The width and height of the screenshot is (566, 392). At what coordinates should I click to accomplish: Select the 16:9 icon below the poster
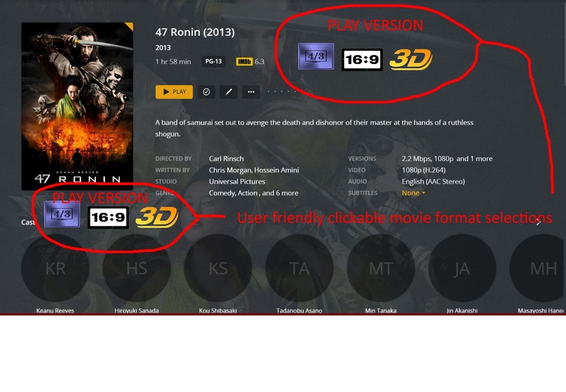click(x=109, y=218)
